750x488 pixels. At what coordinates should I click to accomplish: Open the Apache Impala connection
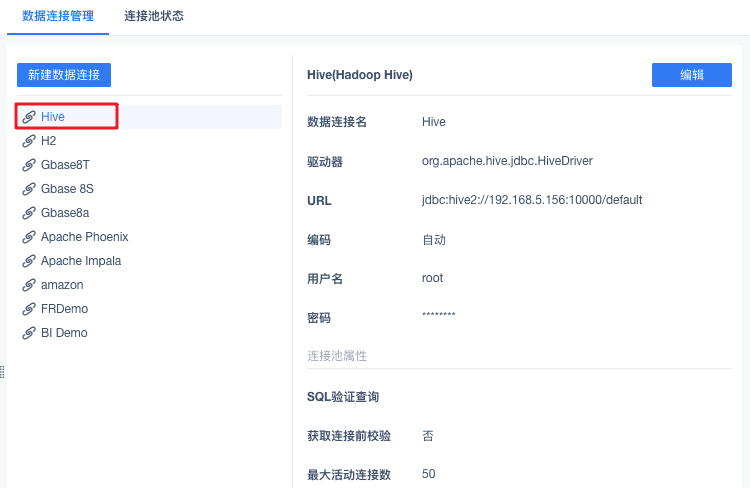(81, 261)
